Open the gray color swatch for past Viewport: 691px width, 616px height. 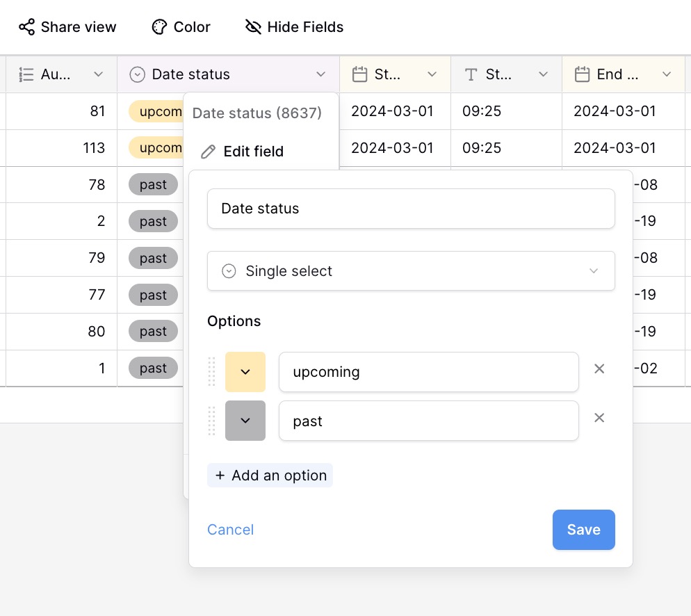[x=245, y=421]
